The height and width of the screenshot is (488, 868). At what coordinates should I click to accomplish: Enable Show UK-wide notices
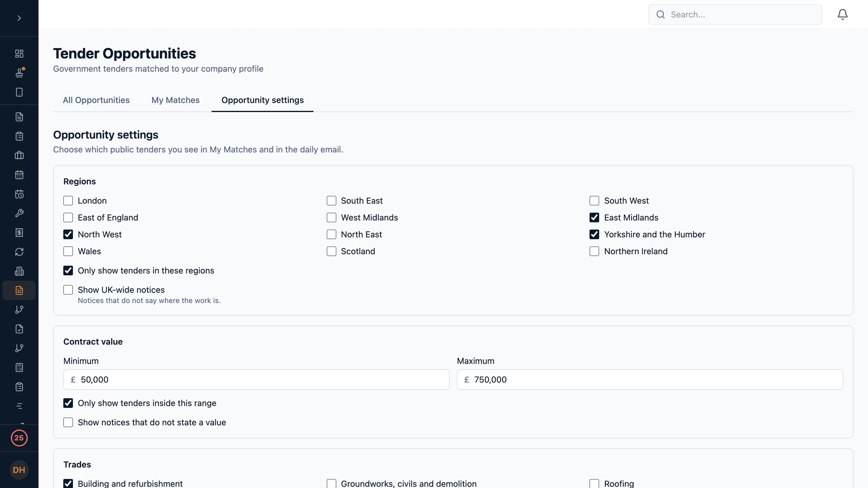[68, 290]
